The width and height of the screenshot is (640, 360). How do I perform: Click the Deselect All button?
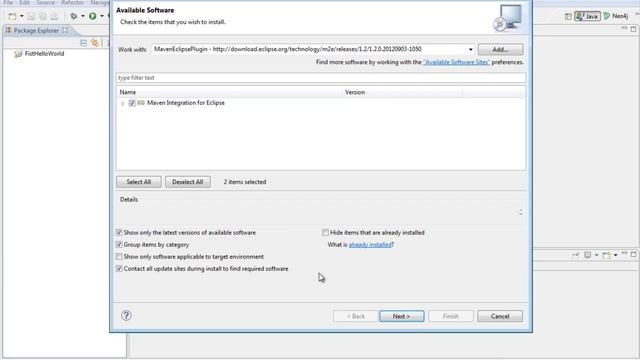click(188, 182)
